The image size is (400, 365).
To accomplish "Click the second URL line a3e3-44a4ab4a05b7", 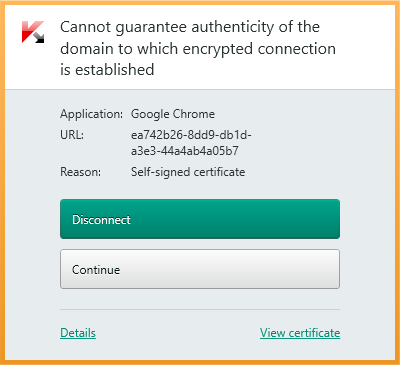I will point(185,151).
